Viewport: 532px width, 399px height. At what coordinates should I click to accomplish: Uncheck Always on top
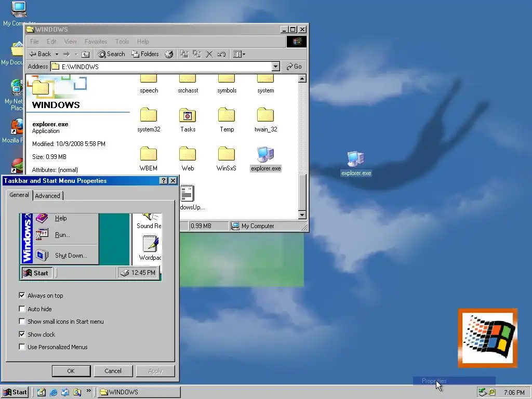pyautogui.click(x=22, y=295)
